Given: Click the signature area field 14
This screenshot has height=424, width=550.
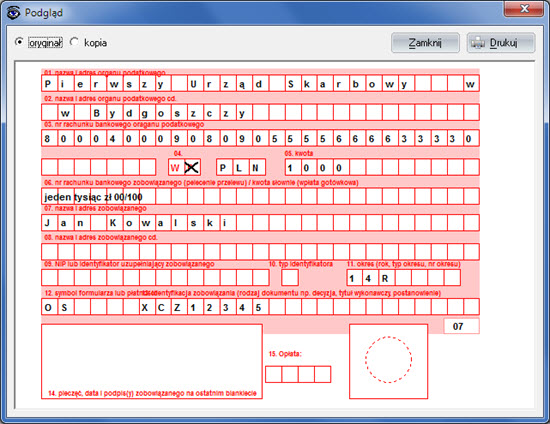Looking at the screenshot, I should (152, 361).
